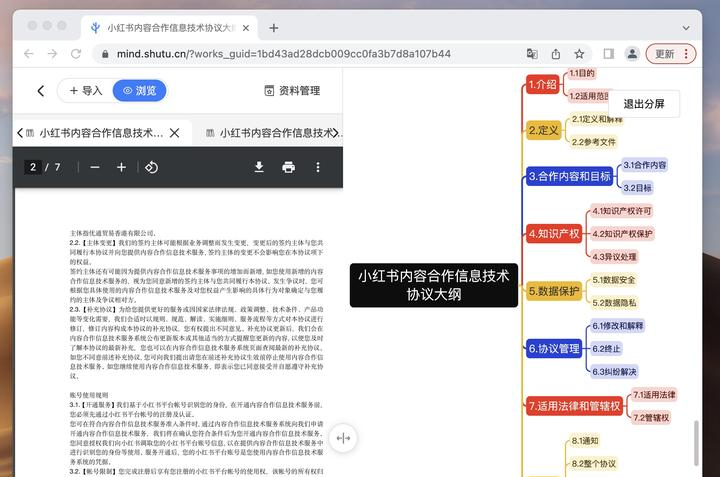Bookmark this page with the star
This screenshot has width=720, height=477.
579,54
